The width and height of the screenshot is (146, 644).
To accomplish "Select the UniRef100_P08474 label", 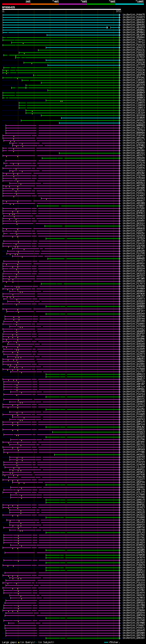I will (133, 565).
